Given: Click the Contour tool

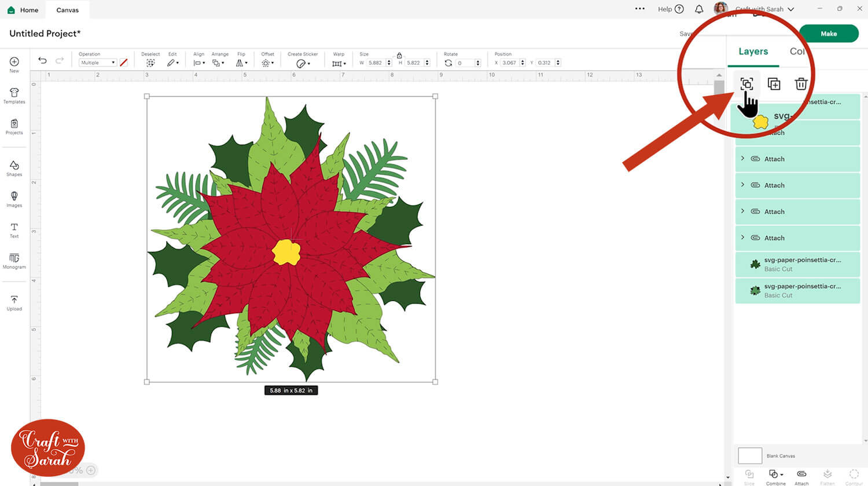Looking at the screenshot, I should [x=854, y=476].
